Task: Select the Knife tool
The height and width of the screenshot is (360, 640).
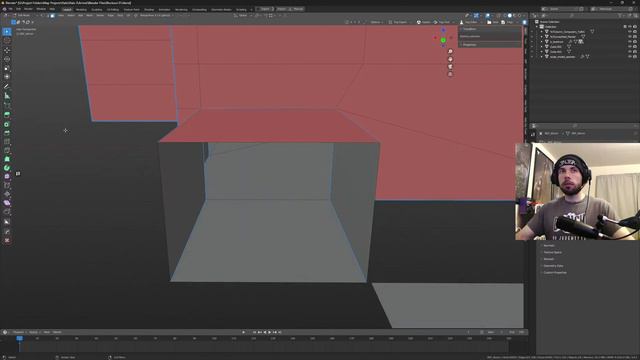Action: click(7, 150)
